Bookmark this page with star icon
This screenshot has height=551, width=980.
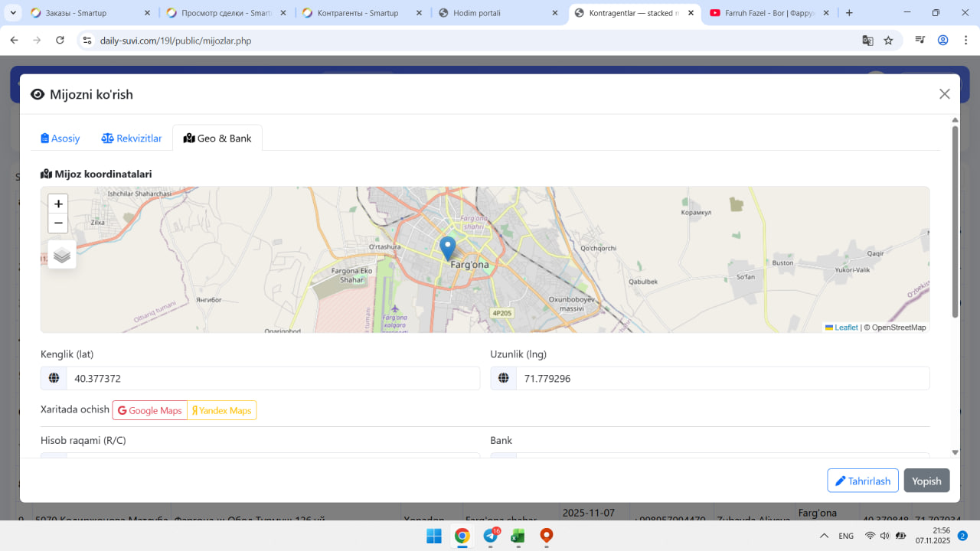(x=888, y=41)
